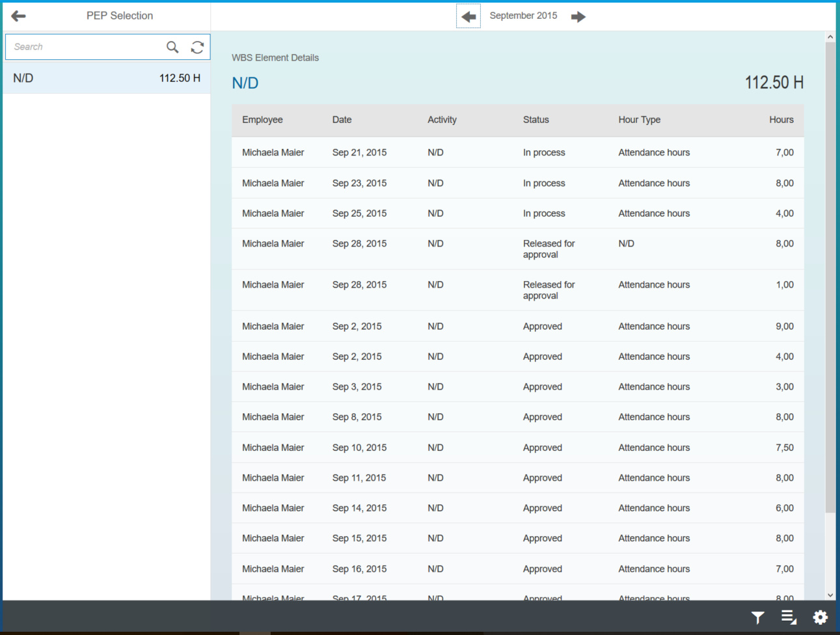Open settings gear in footer

[x=820, y=617]
